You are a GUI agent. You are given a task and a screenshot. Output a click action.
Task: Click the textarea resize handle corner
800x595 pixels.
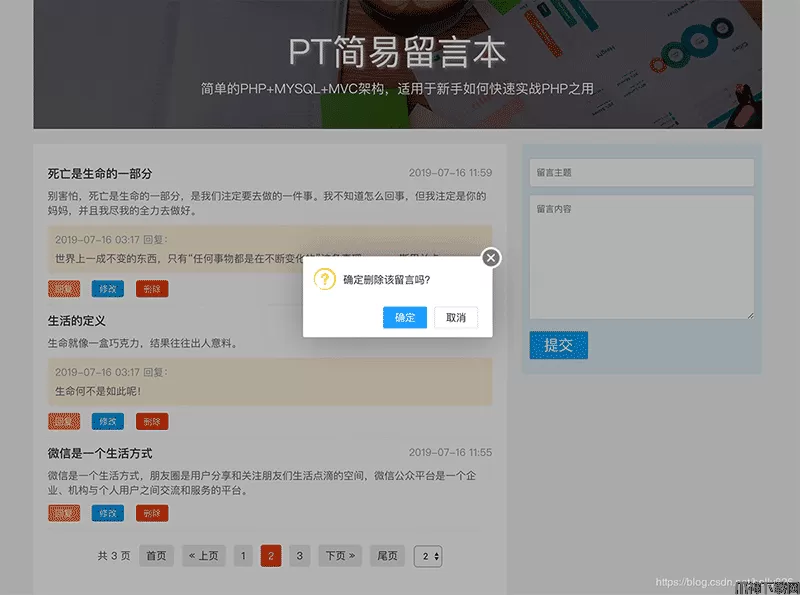(x=750, y=316)
